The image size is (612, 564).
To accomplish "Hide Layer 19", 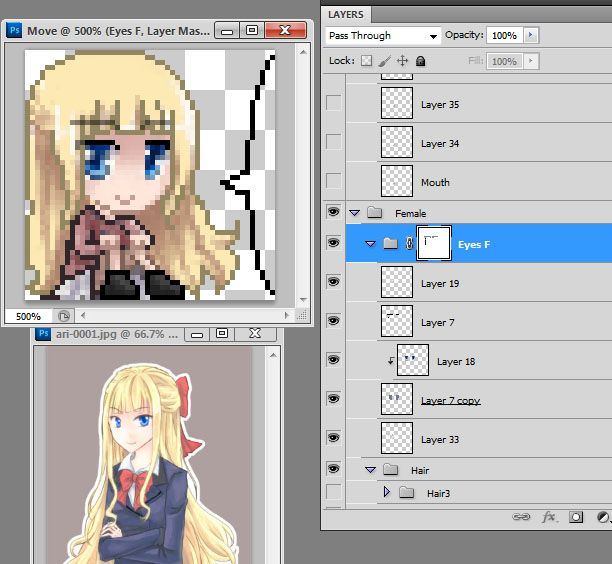I will coord(333,281).
